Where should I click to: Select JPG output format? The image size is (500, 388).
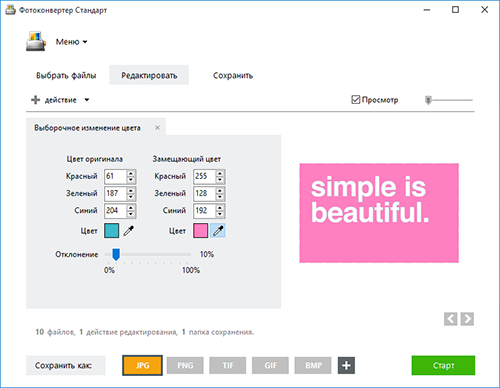[x=142, y=365]
